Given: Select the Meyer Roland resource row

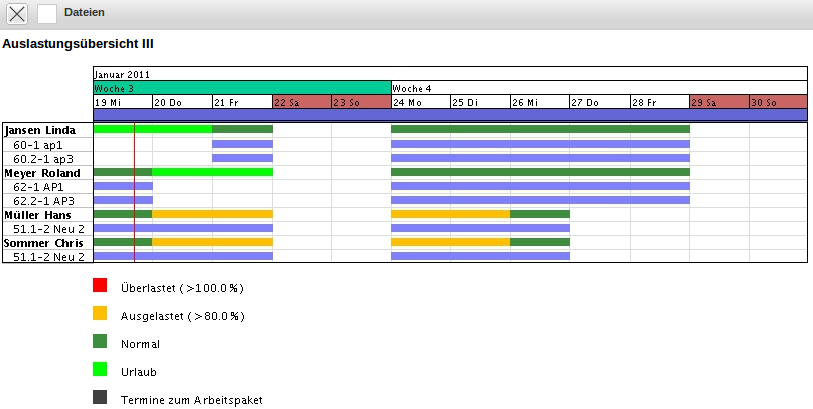Looking at the screenshot, I should [x=42, y=172].
